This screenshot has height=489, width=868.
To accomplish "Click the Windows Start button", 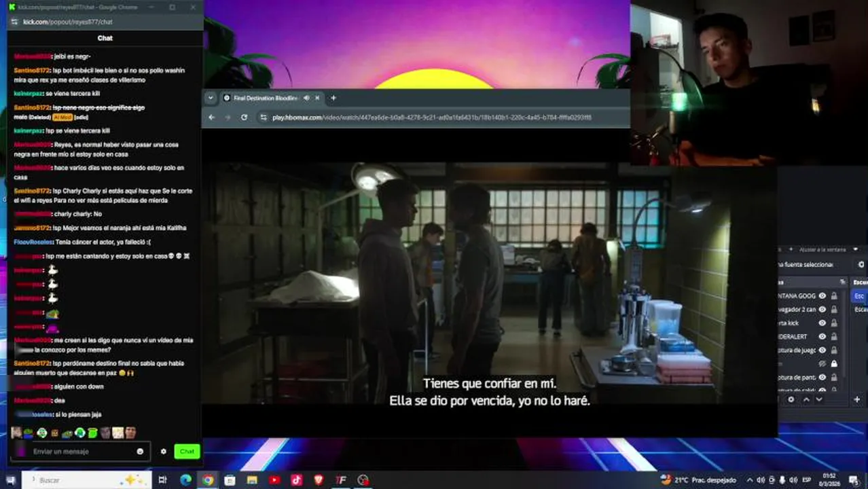I will pyautogui.click(x=10, y=480).
